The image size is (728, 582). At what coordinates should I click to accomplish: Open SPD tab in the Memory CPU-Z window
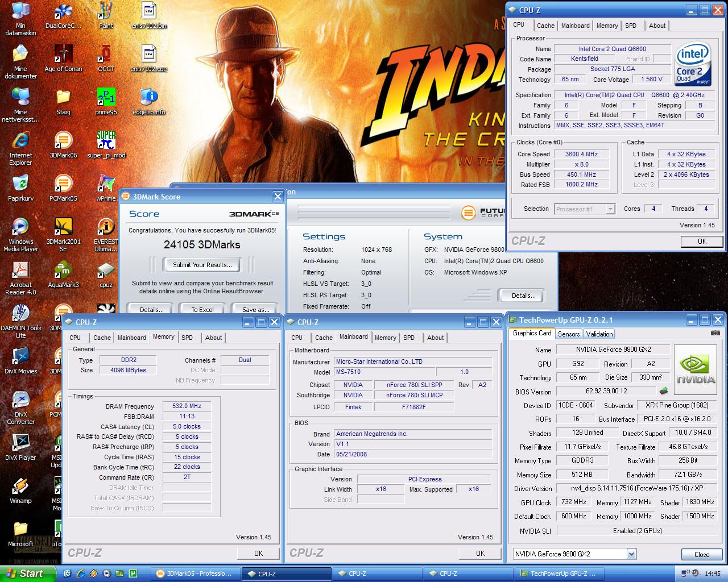tap(187, 338)
